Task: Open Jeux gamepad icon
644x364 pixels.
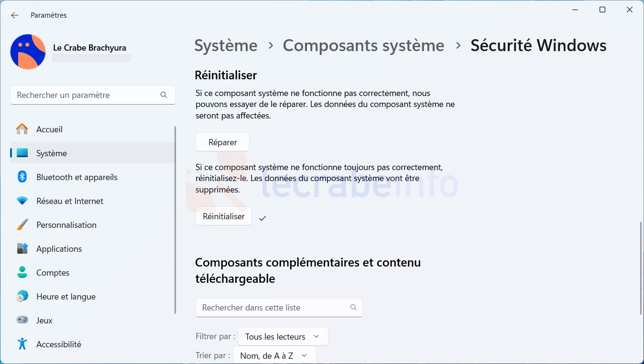Action: click(22, 320)
